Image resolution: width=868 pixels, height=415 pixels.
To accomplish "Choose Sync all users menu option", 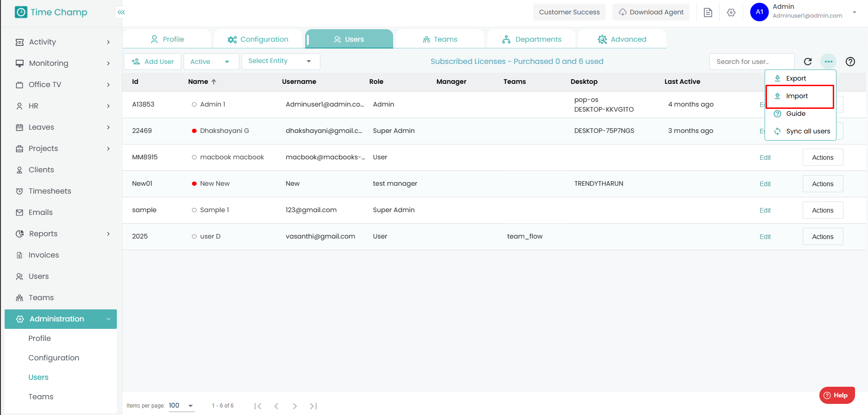I will click(x=800, y=131).
